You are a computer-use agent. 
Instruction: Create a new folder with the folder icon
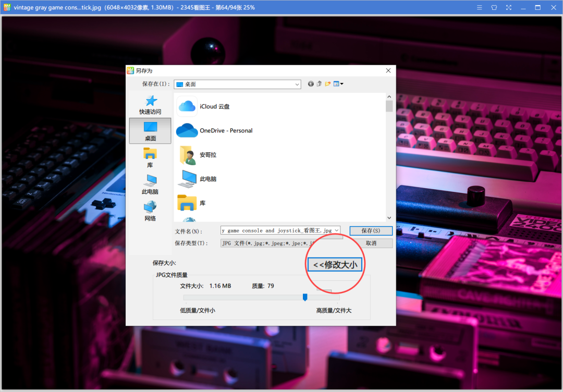(x=327, y=83)
